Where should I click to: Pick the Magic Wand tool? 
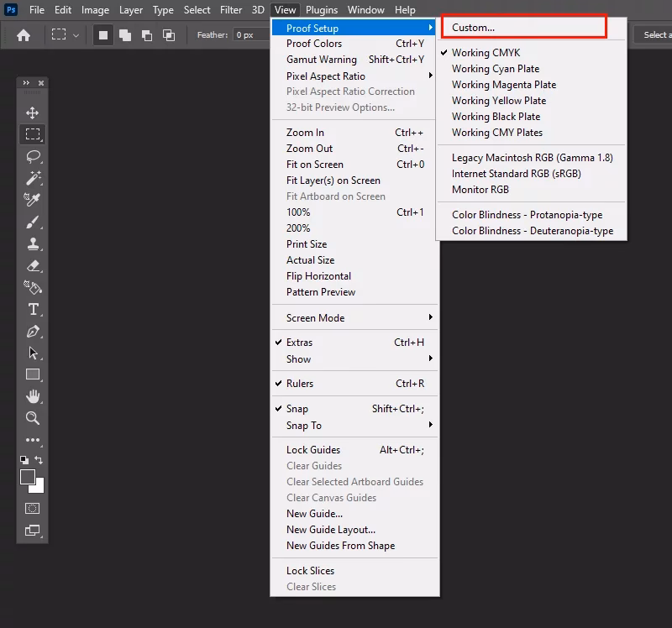tap(33, 178)
